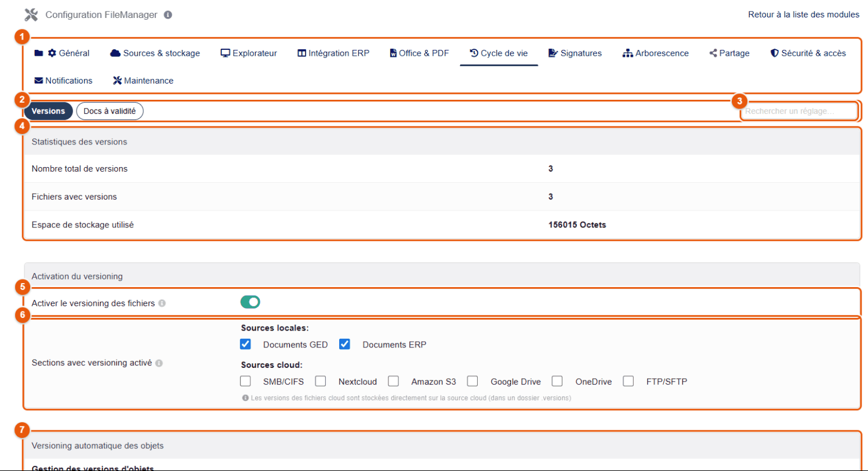Toggle off Activer le versioning des fichiers switch
The image size is (868, 471).
pyautogui.click(x=250, y=302)
